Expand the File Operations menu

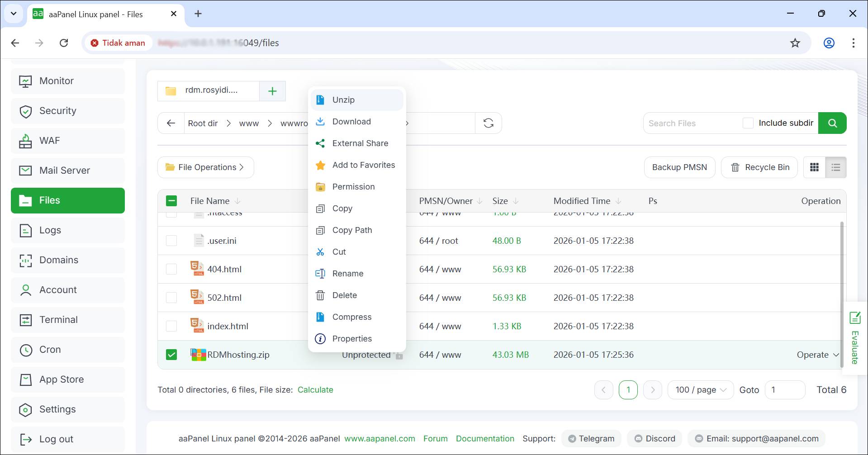206,167
